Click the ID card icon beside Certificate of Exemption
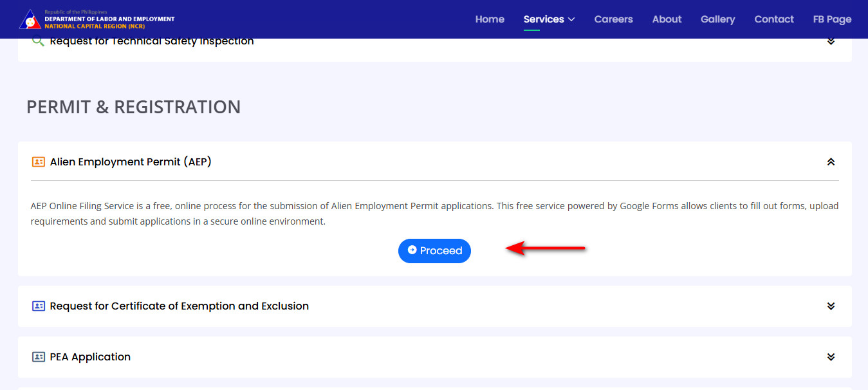Viewport: 868px width, 390px height. (39, 306)
